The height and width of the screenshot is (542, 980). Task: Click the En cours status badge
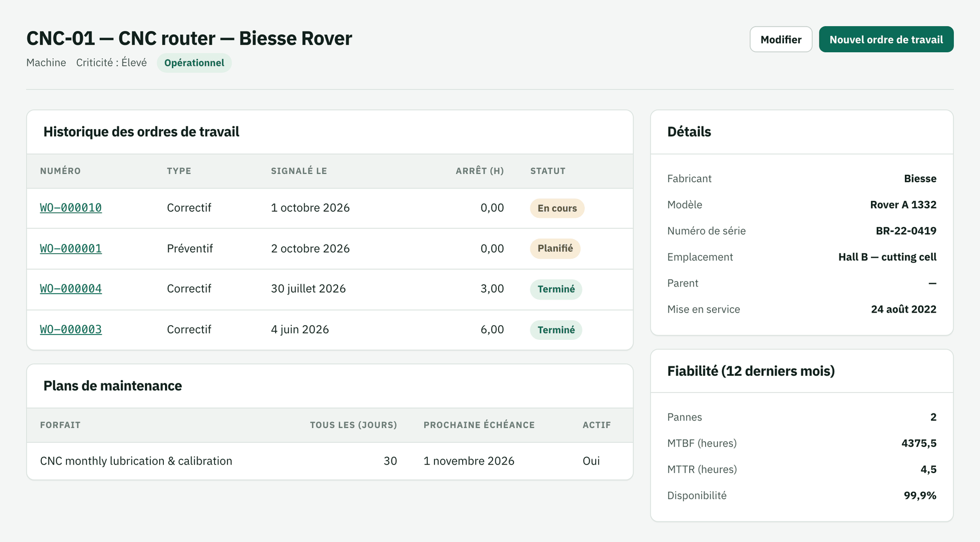(x=557, y=208)
